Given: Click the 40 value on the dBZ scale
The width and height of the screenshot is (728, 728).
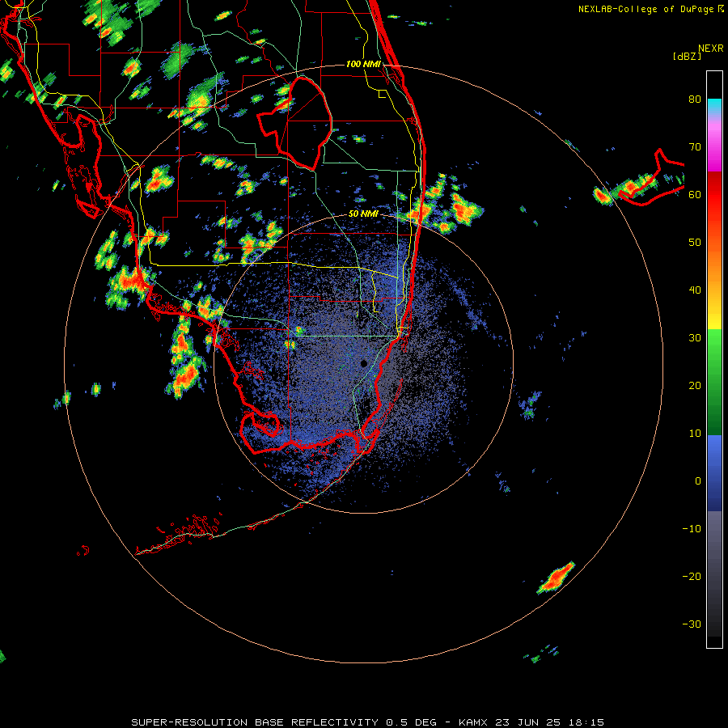Looking at the screenshot, I should 695,290.
